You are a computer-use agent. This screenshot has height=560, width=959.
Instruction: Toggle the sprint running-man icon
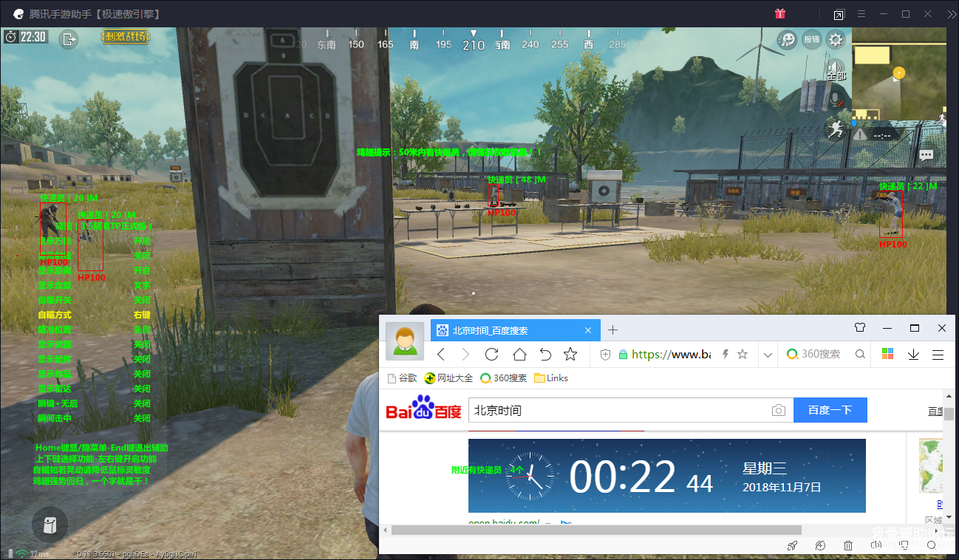coord(836,129)
